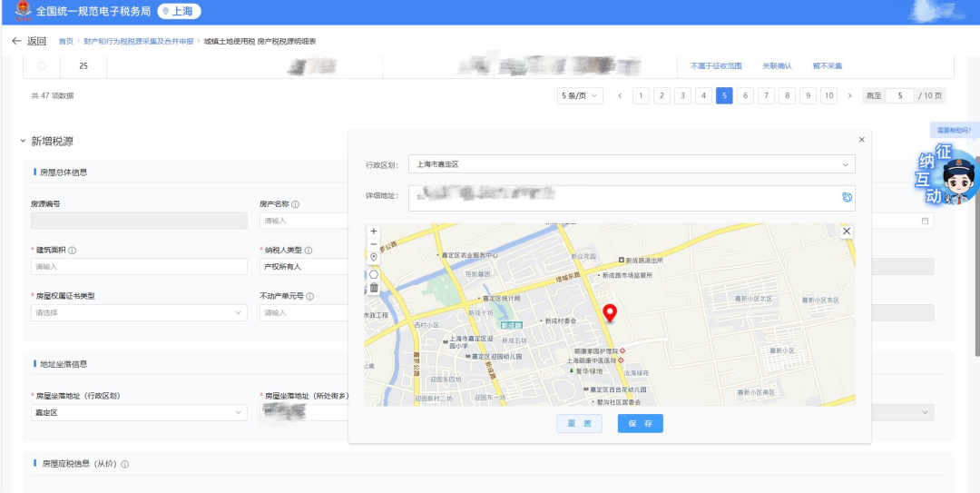Click the red location pin on map
980x493 pixels.
(611, 313)
